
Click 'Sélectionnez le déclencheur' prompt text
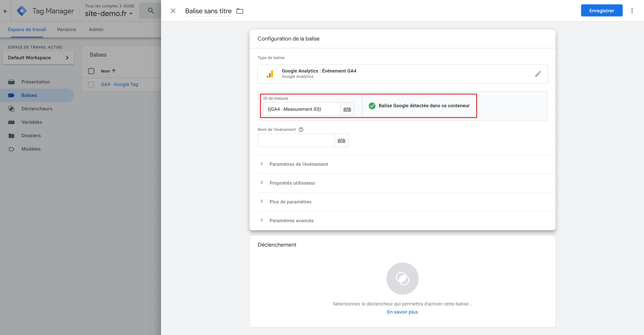402,304
